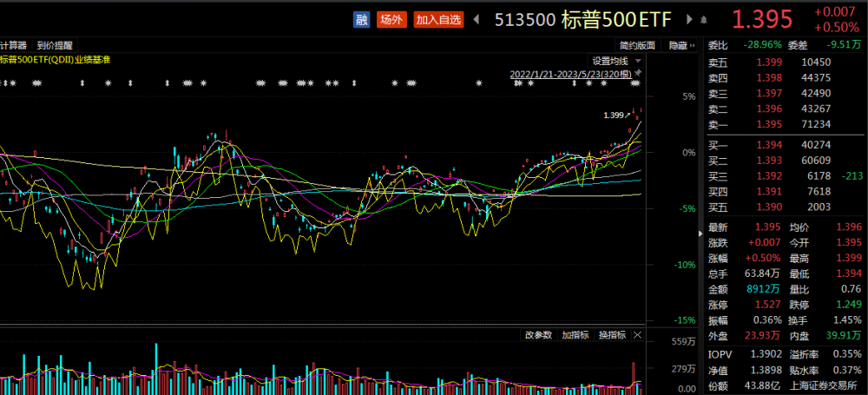Screen dimensions: 868x395
Task: Click the 金额 turnover value 8912万
Action: pos(765,289)
